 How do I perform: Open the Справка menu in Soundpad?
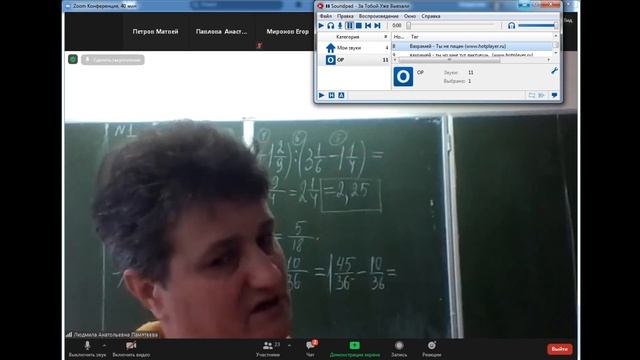coord(431,16)
